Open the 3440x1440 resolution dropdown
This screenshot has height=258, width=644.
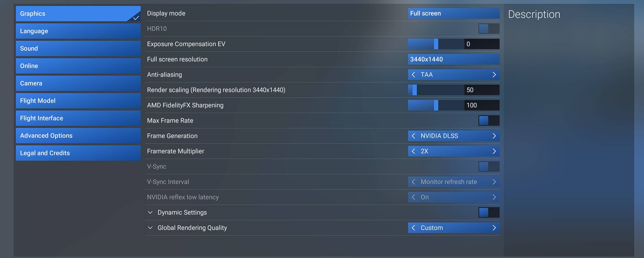pos(454,59)
